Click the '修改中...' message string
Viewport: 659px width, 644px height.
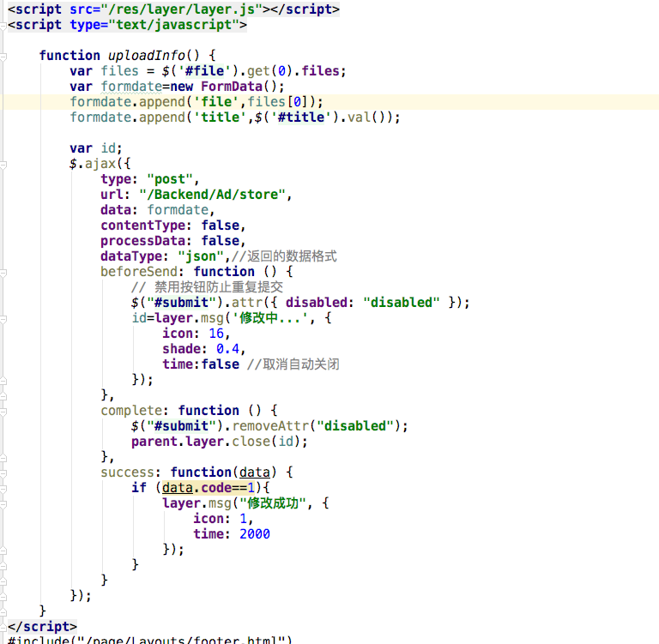[269, 318]
